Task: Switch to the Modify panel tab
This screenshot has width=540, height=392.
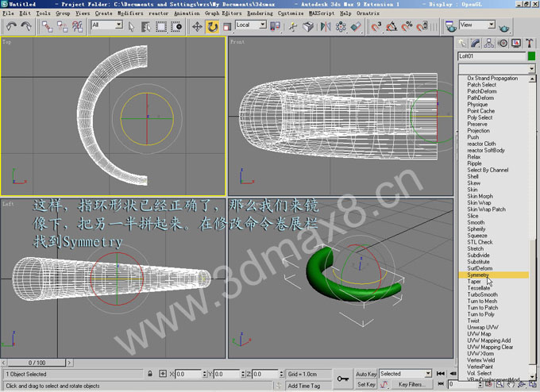Action: pos(475,44)
